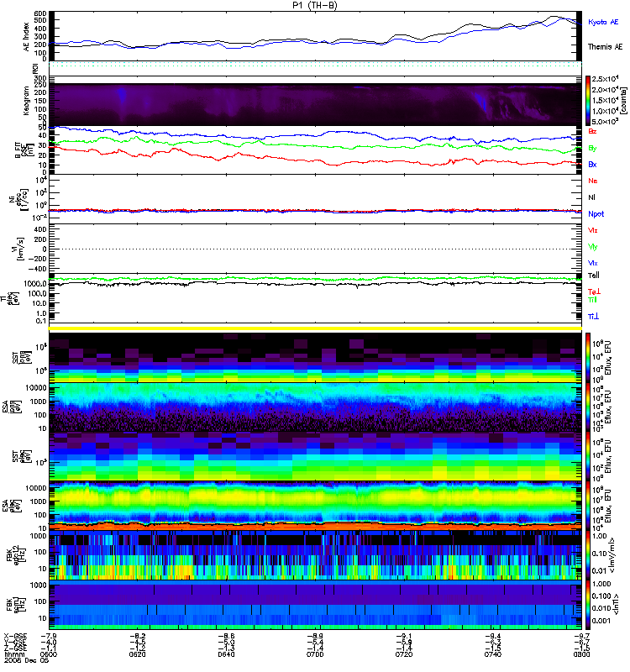Select the Kyoto AE legend label
This screenshot has height=672, width=630.
pyautogui.click(x=603, y=22)
